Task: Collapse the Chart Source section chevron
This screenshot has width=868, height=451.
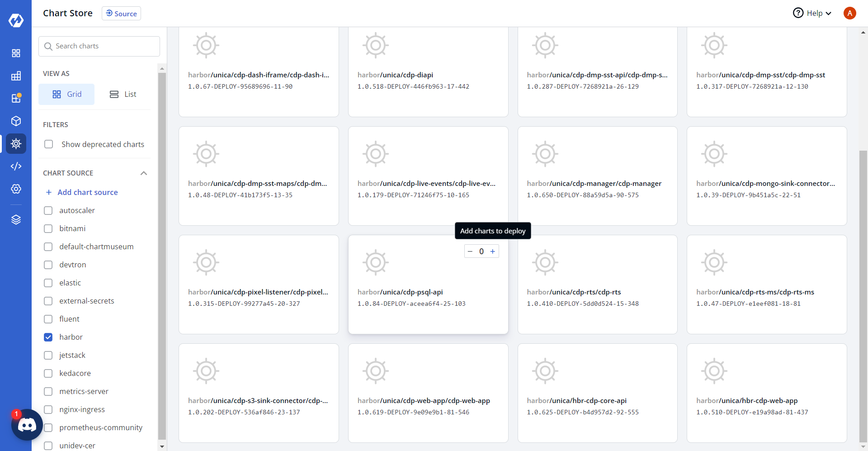Action: pos(144,173)
